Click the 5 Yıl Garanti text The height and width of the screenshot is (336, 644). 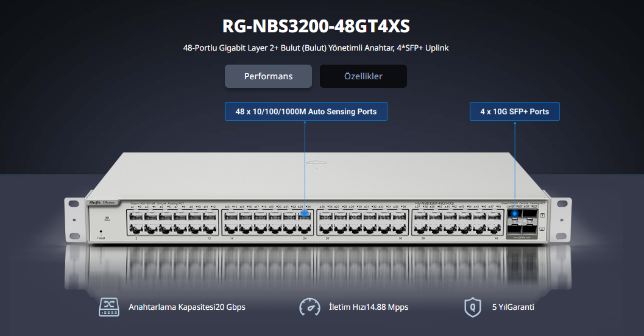pos(513,307)
